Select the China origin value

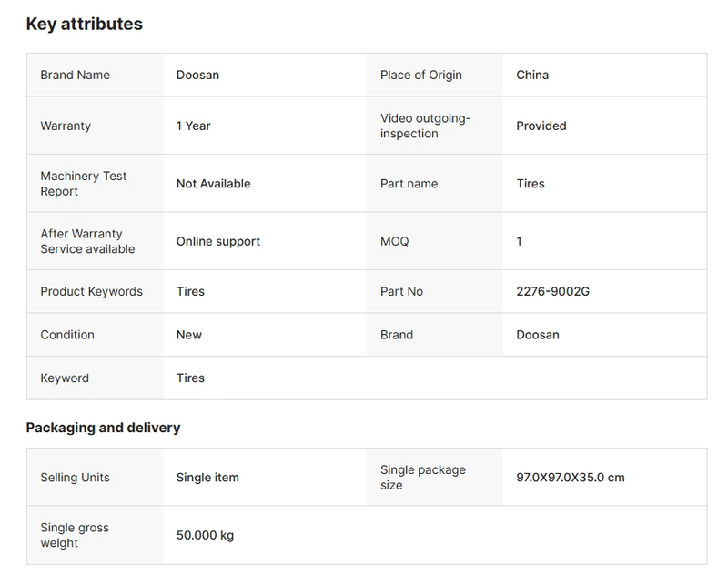pos(532,75)
